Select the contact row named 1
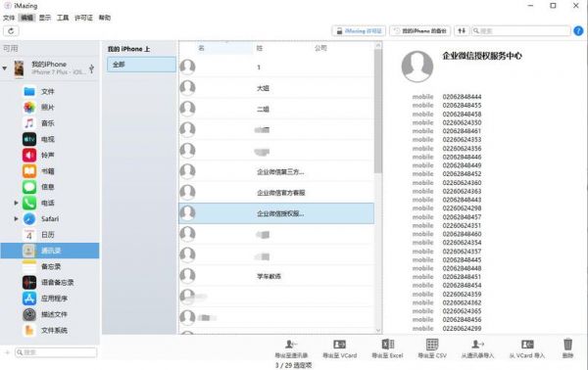This screenshot has height=370, width=588. coord(276,67)
